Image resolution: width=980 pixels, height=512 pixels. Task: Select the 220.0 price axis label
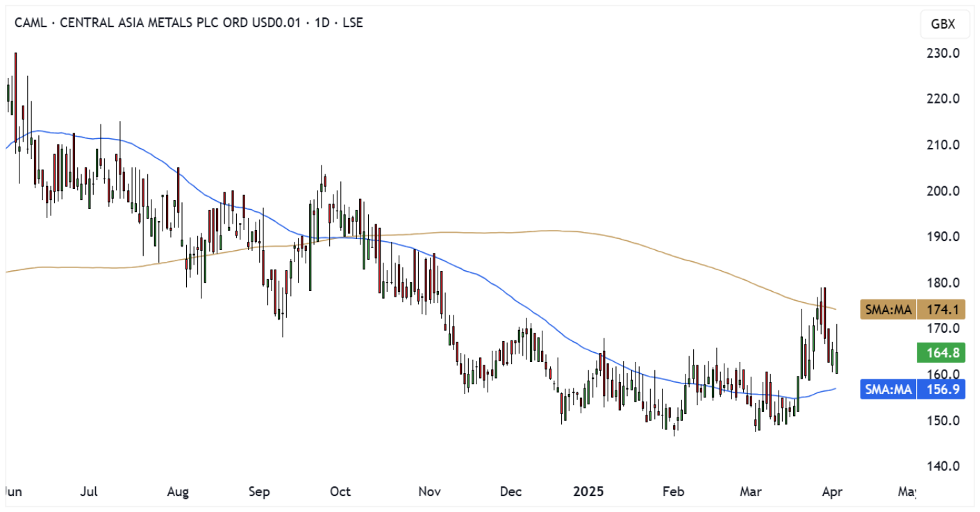tap(942, 99)
